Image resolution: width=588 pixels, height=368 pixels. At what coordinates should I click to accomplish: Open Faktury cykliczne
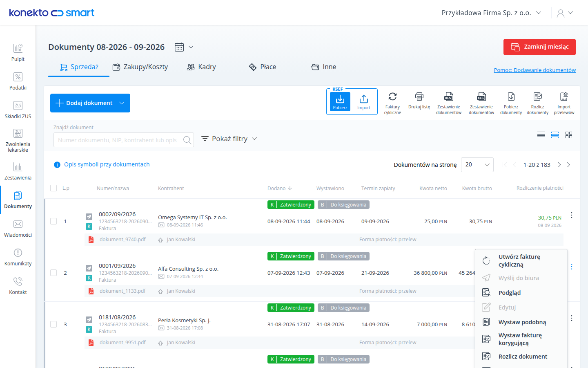(x=392, y=103)
